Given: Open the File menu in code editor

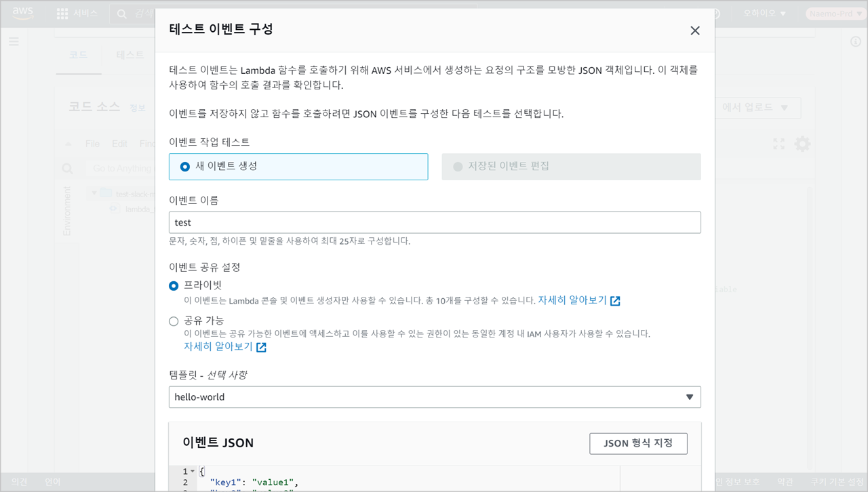Looking at the screenshot, I should tap(92, 144).
